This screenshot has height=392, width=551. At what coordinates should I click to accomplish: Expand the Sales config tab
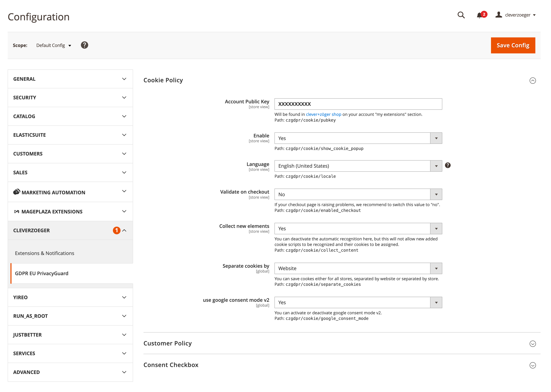tap(70, 173)
